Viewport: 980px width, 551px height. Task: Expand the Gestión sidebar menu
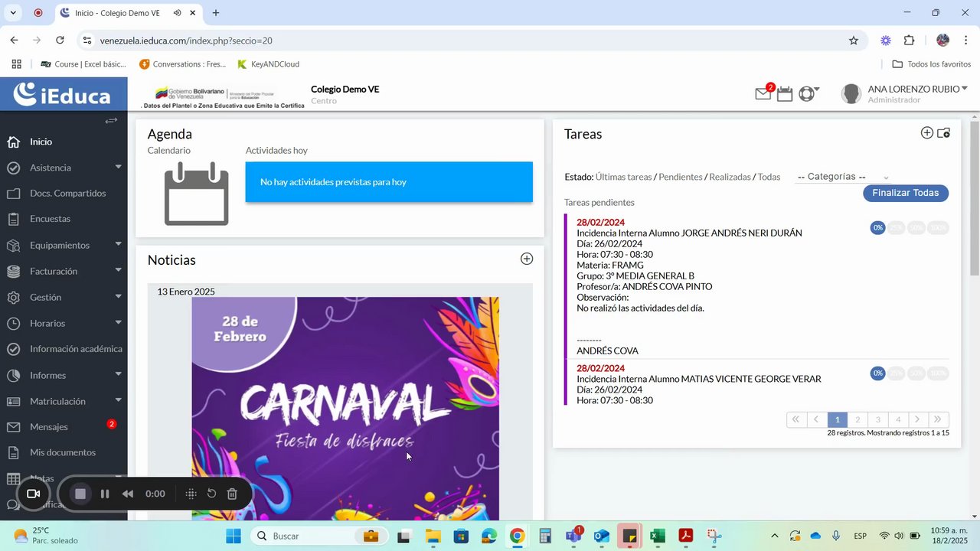[x=118, y=296]
